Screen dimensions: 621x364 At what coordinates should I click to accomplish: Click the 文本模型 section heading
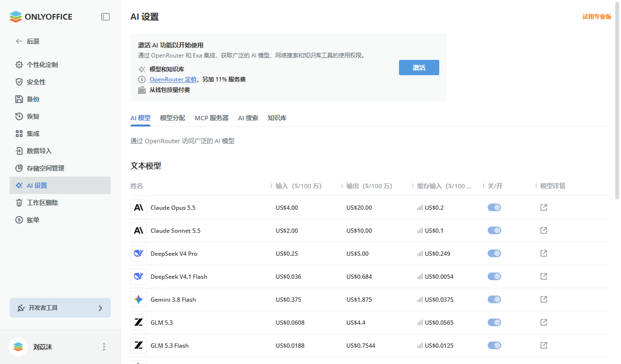coord(146,166)
